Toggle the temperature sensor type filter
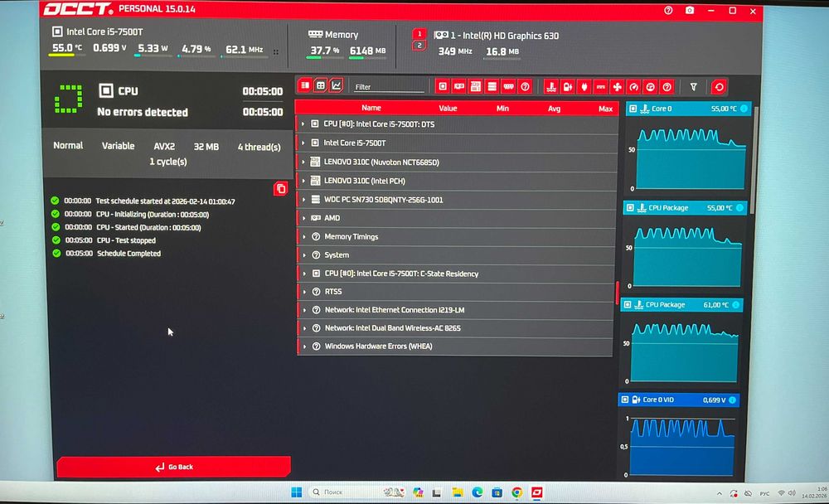 point(551,87)
